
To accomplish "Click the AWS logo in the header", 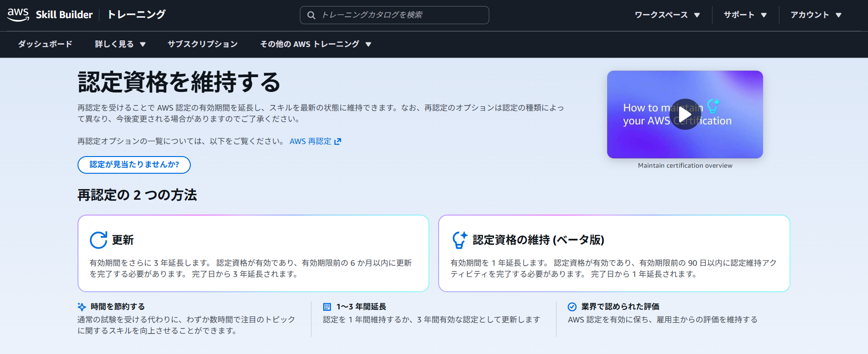I will 18,14.
